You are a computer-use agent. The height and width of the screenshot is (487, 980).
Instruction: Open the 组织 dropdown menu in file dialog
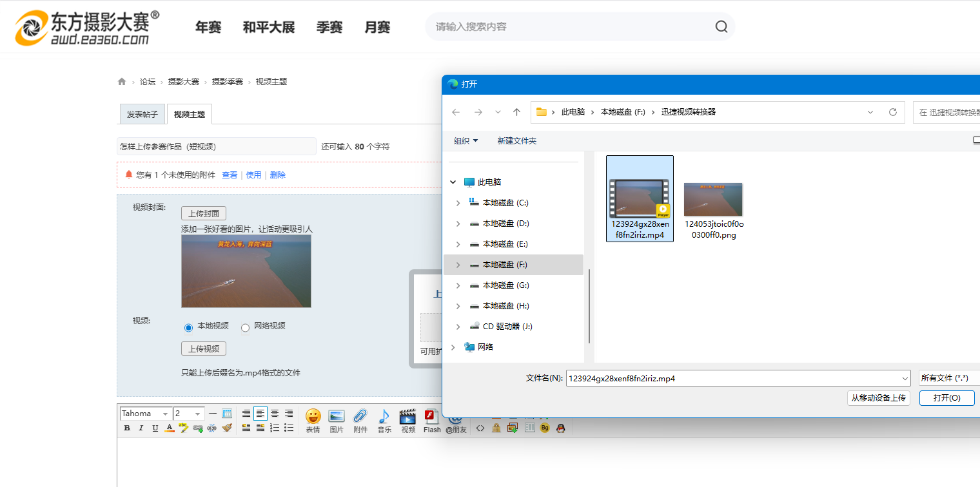coord(465,140)
